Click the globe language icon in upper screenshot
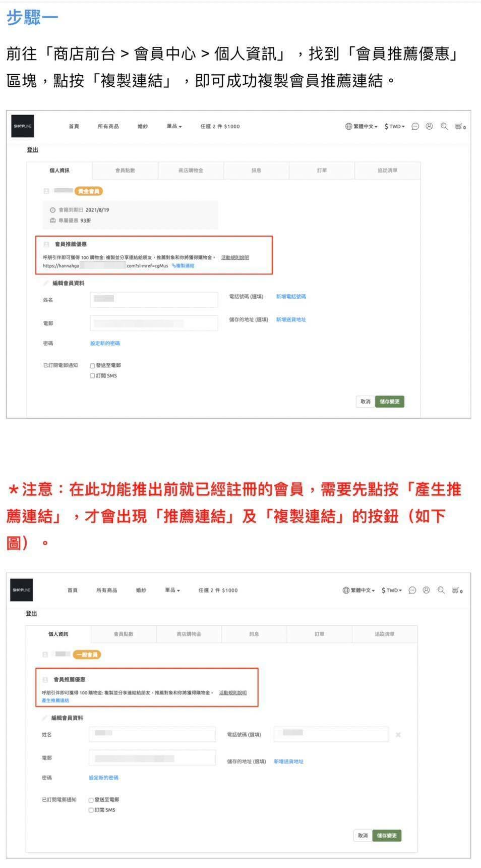Viewport: 481px width, 868px height. tap(348, 126)
